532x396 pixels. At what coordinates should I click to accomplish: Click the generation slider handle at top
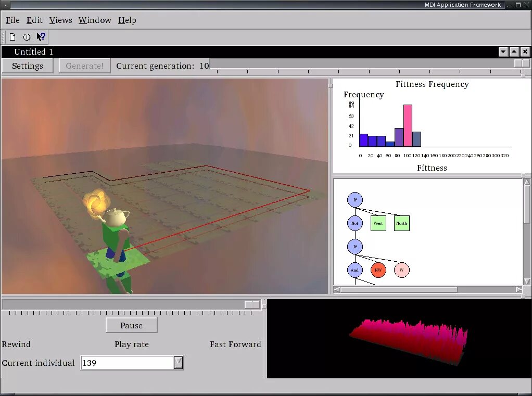522,63
